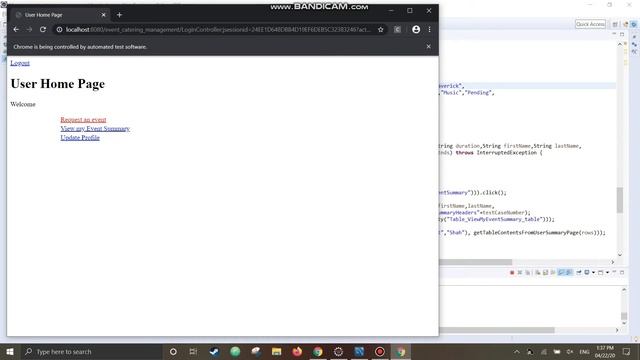Viewport: 640px width, 360px height.
Task: Click the Eclipse editor horizontal scrollbar thumb
Action: click(476, 262)
